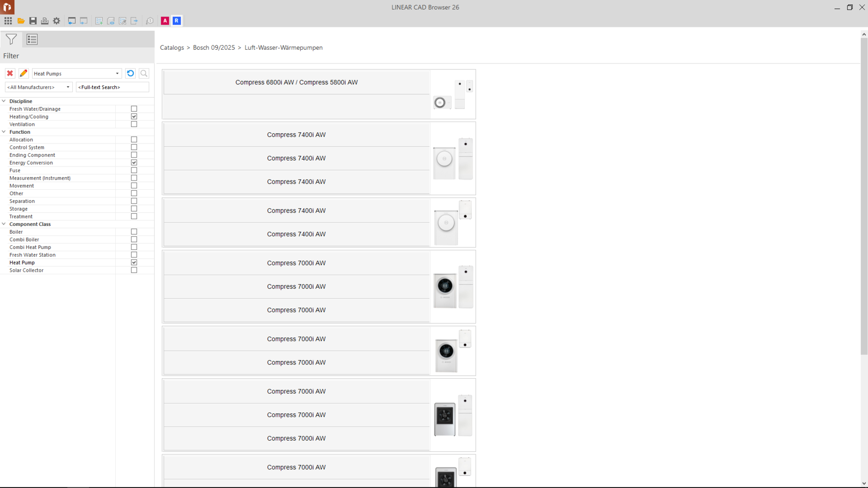Go to Catalogs in the breadcrumb
Image resolution: width=868 pixels, height=488 pixels.
(172, 48)
